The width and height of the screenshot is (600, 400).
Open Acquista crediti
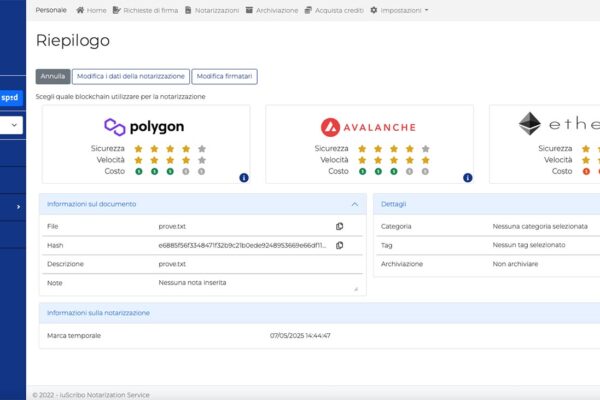[334, 10]
